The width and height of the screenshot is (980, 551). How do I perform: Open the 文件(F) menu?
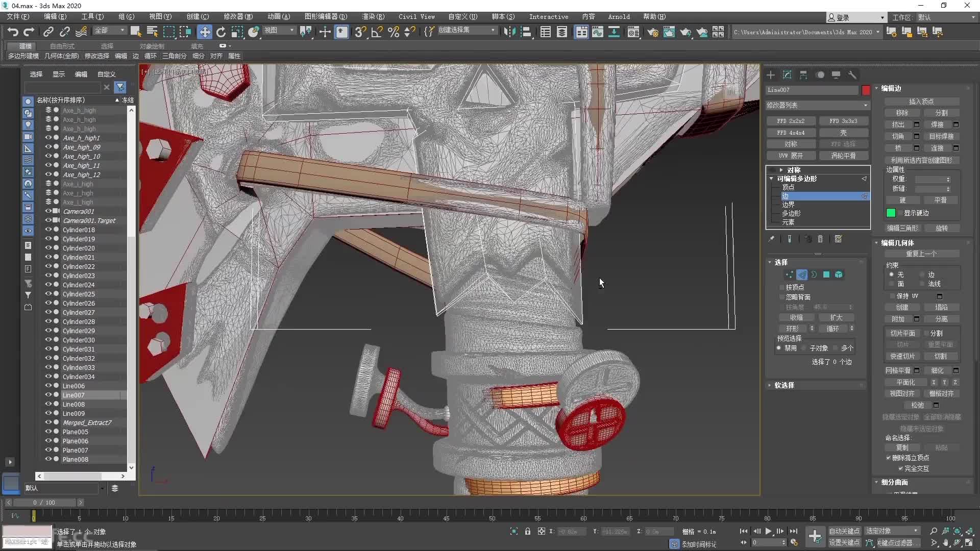pyautogui.click(x=18, y=17)
